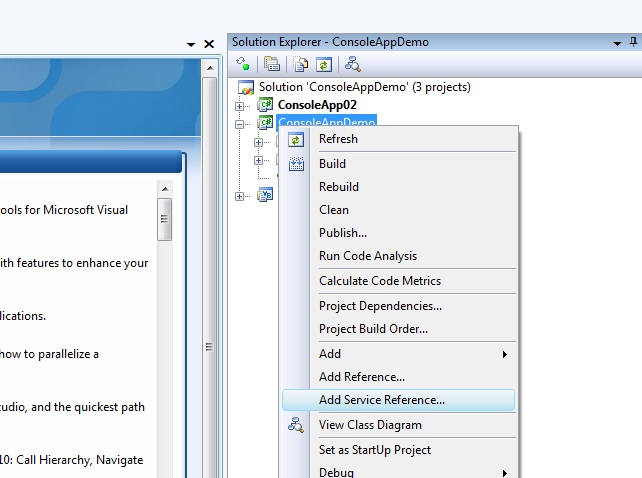
Task: Choose Calculate Code Metrics menu entry
Action: (x=379, y=281)
